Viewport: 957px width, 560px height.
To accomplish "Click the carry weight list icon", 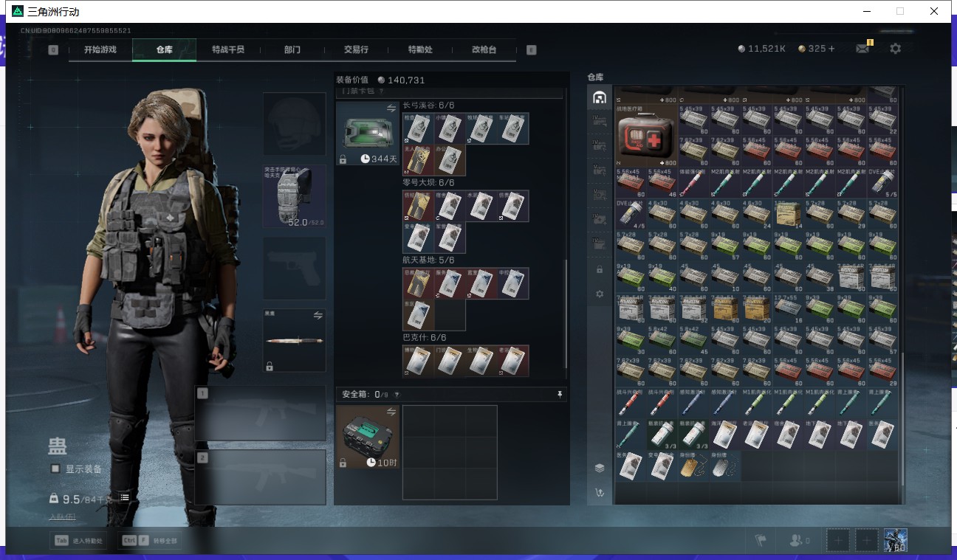I will click(x=125, y=498).
